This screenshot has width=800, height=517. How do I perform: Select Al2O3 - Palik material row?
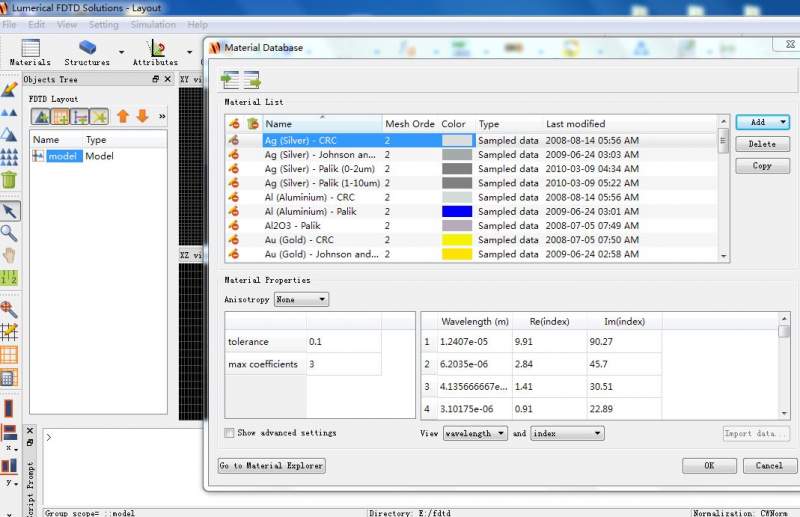471,226
